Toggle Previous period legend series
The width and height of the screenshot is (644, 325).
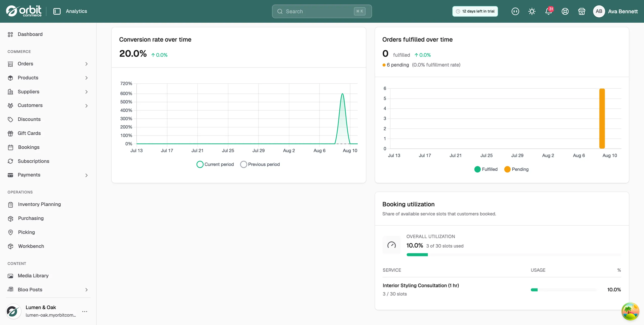(260, 164)
